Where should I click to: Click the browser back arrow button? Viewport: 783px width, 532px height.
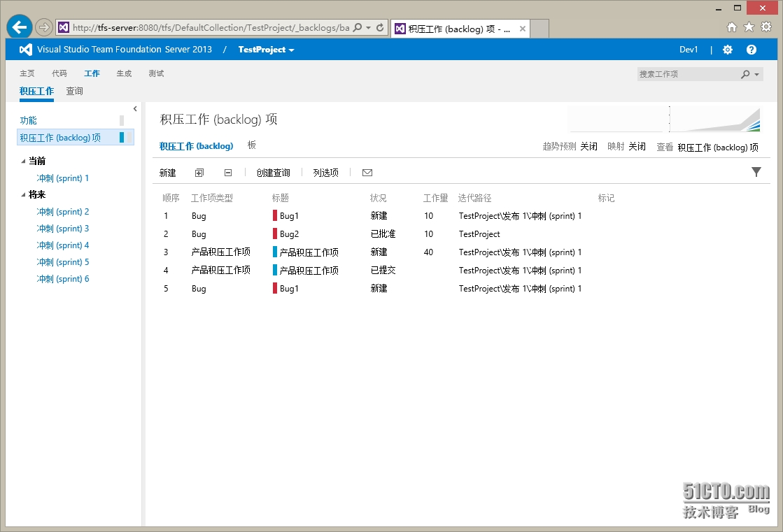click(x=20, y=27)
